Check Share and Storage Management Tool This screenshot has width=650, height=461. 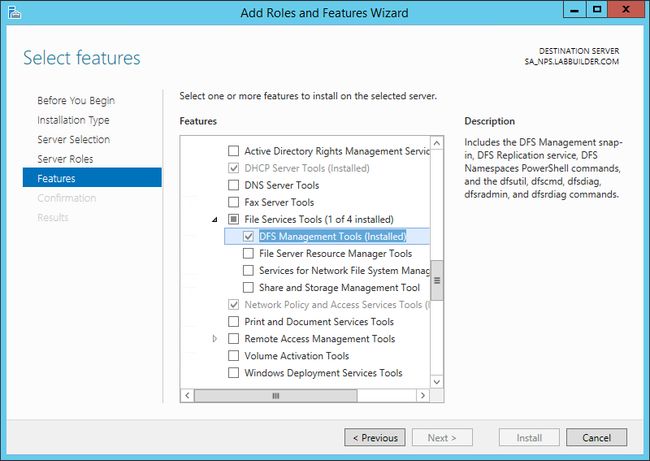tap(248, 287)
